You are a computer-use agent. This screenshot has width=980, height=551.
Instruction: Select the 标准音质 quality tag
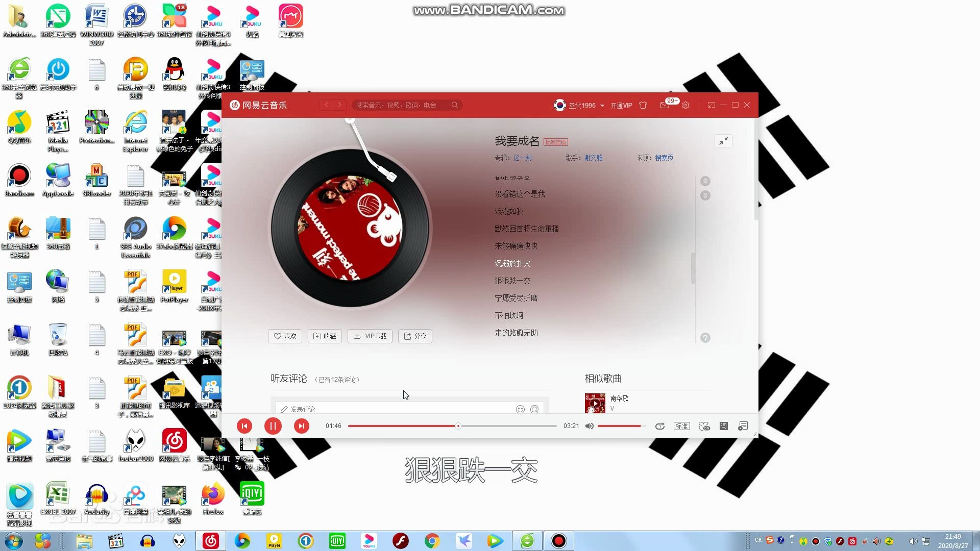555,142
